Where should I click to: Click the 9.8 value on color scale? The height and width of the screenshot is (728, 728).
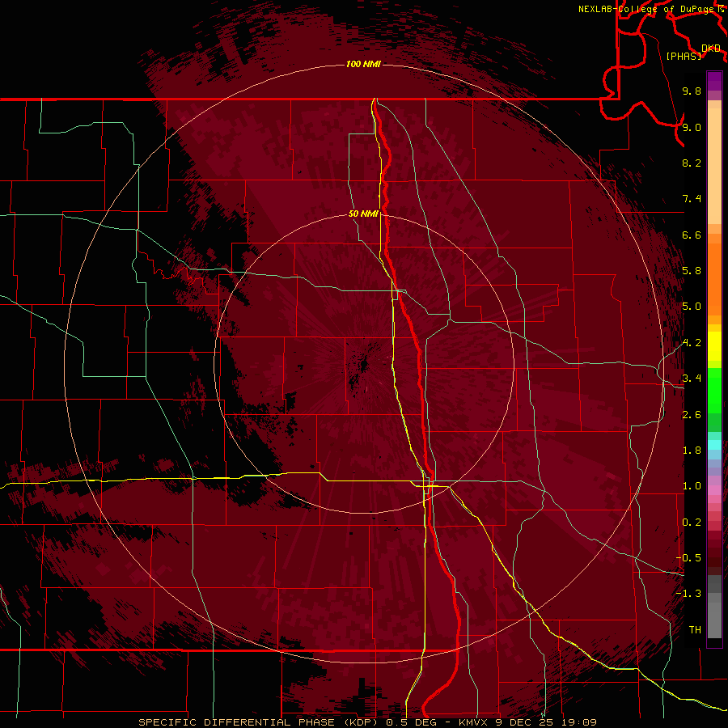[692, 91]
